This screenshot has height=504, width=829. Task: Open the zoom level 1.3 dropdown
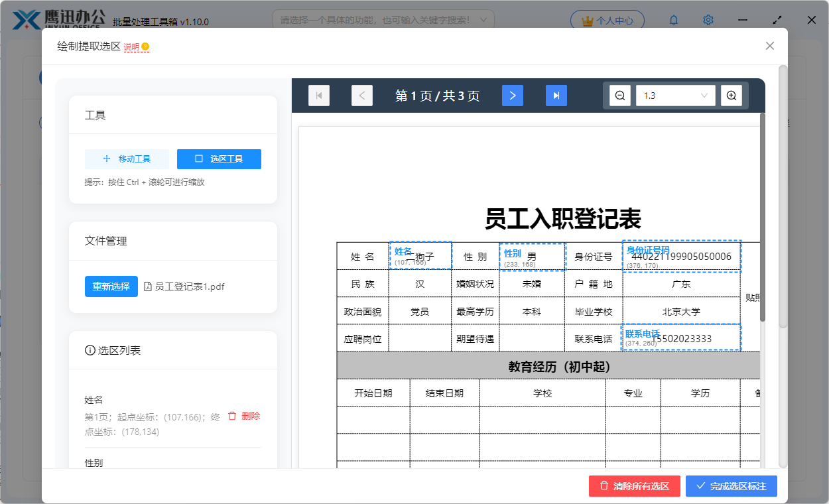[x=676, y=95]
